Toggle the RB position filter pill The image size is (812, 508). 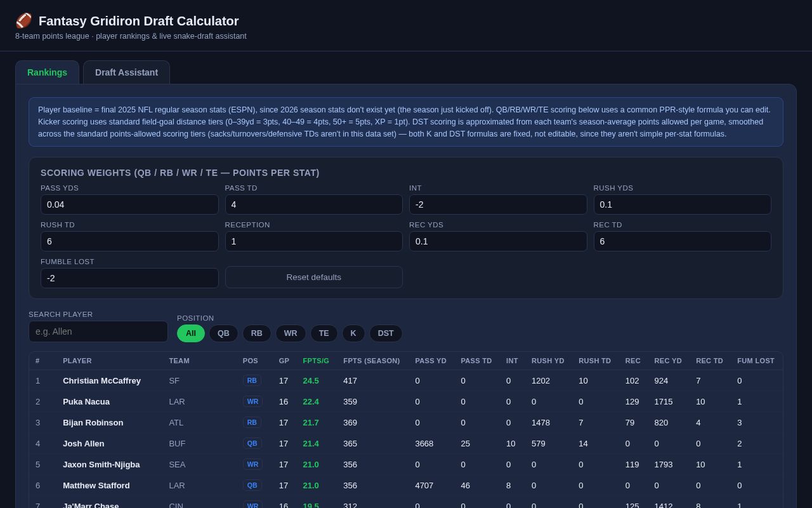tap(257, 333)
